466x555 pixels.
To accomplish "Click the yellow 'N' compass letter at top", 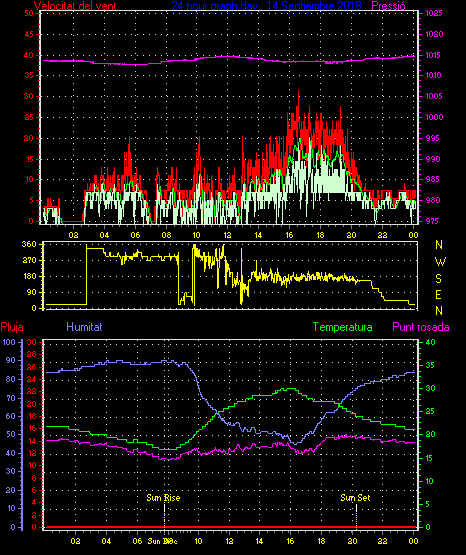I will pyautogui.click(x=439, y=245).
